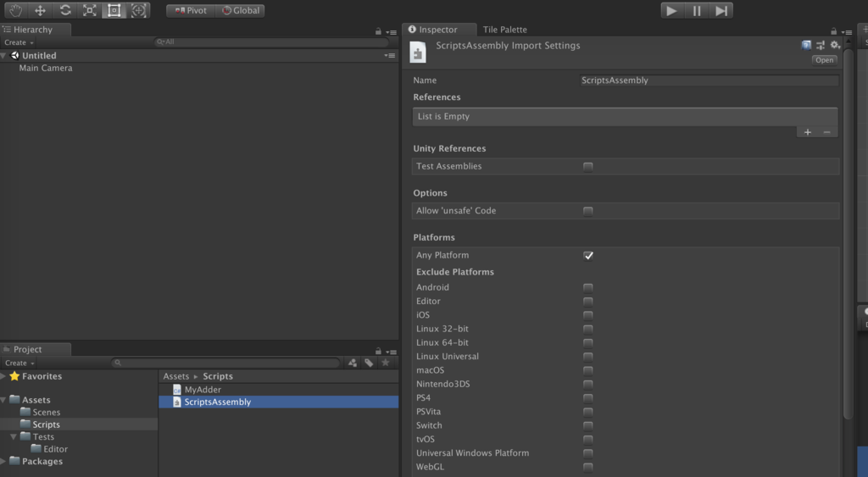The height and width of the screenshot is (477, 868).
Task: Open the Tile Palette tab
Action: click(505, 30)
